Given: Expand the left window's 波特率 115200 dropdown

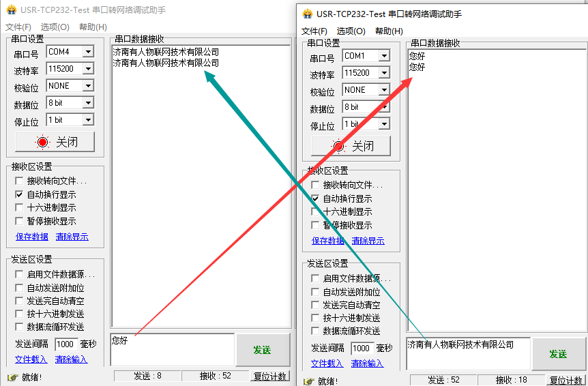Looking at the screenshot, I should [x=88, y=69].
